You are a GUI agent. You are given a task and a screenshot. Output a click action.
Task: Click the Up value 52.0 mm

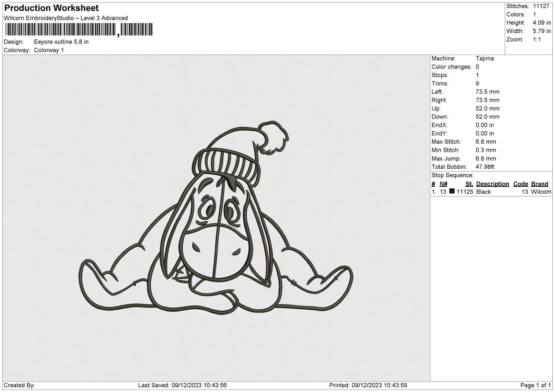(487, 108)
